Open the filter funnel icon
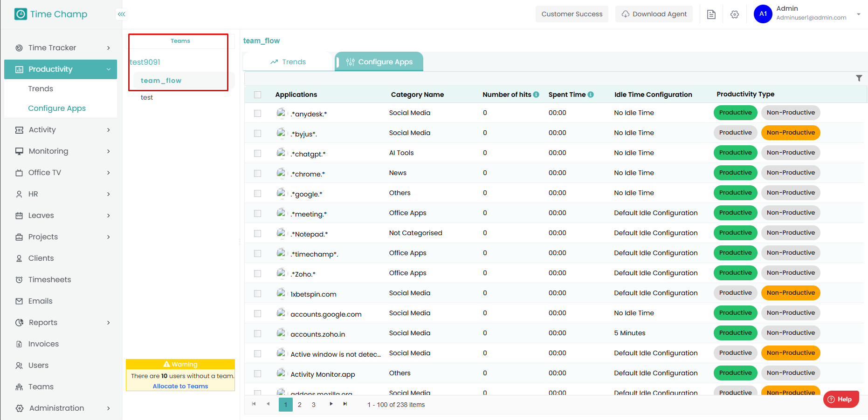Image resolution: width=868 pixels, height=420 pixels. (x=859, y=78)
